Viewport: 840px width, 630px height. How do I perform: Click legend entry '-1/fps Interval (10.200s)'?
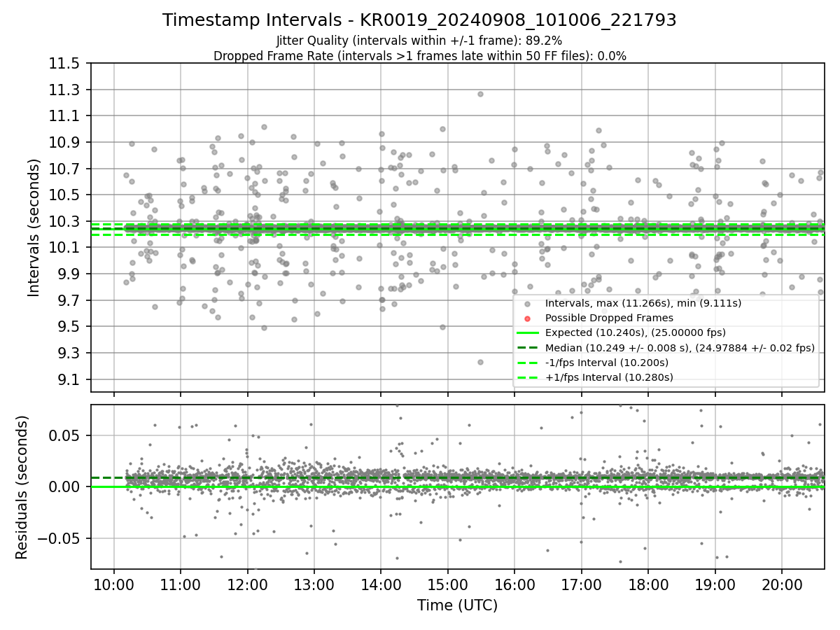606,363
